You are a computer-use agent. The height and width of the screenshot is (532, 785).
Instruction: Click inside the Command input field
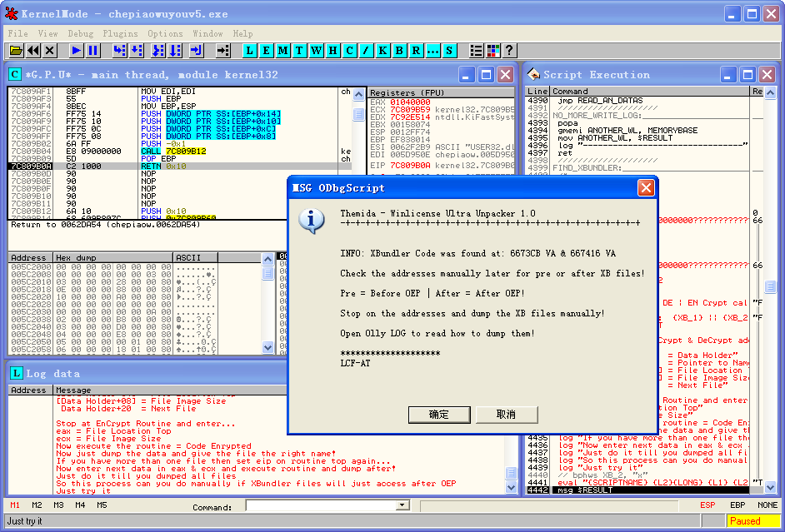(x=321, y=505)
